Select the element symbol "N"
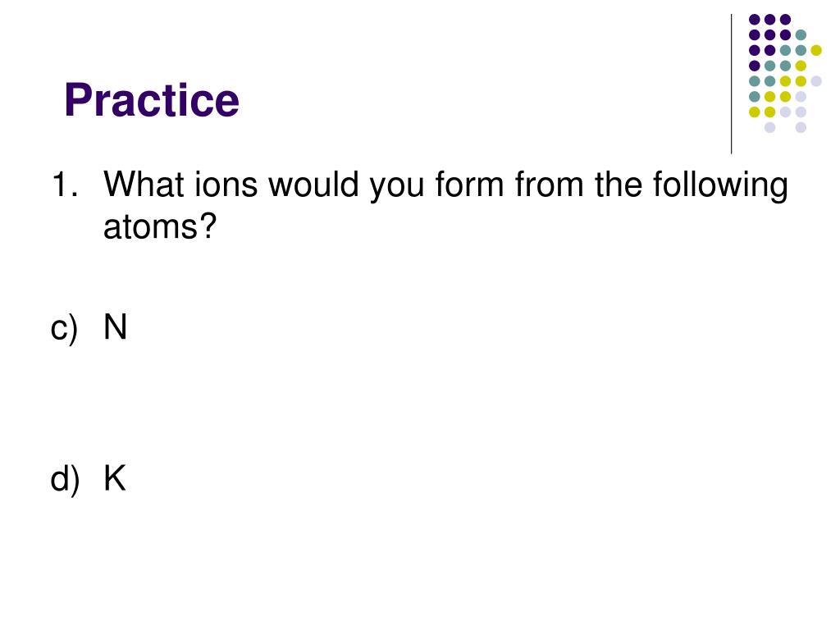This screenshot has width=840, height=630. point(115,326)
